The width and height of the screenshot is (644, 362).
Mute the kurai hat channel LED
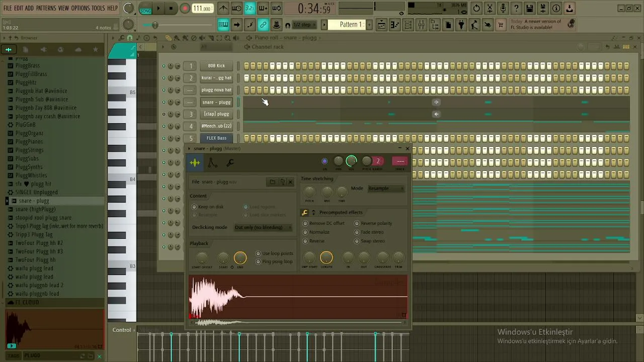tap(164, 78)
